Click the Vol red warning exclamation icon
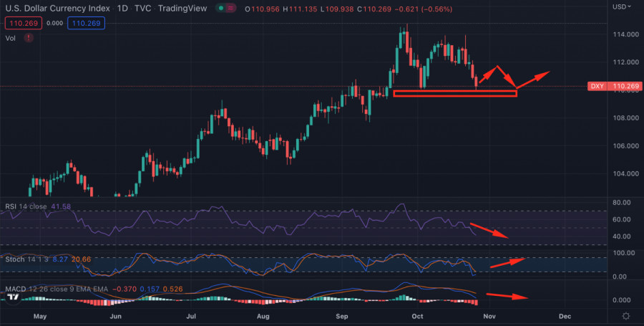The height and width of the screenshot is (326, 644). [29, 38]
